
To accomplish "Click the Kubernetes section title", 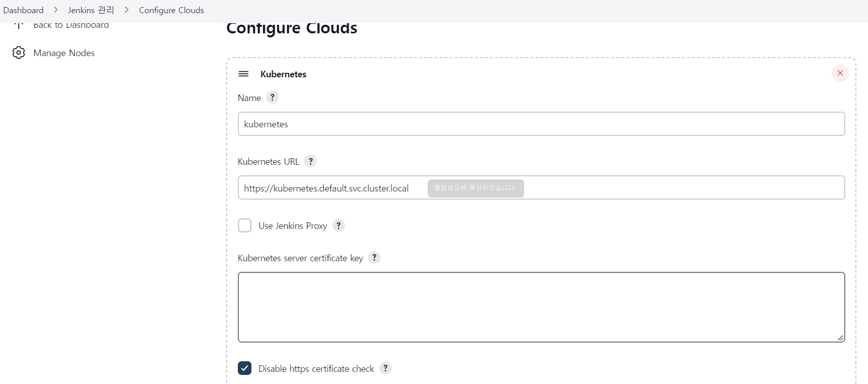I will point(283,74).
